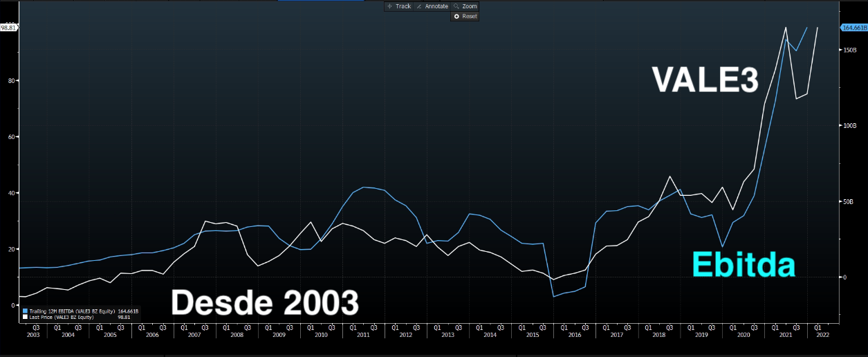Click the 2003 year label on time axis
Image resolution: width=868 pixels, height=357 pixels.
(x=33, y=335)
